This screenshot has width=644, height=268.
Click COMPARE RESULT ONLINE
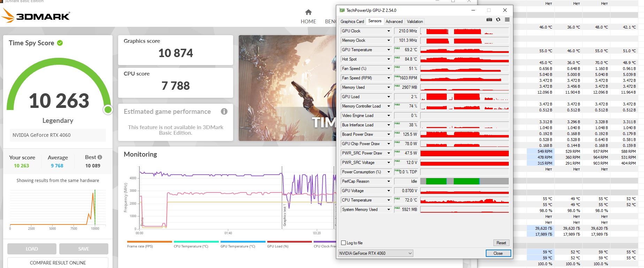coord(58,263)
